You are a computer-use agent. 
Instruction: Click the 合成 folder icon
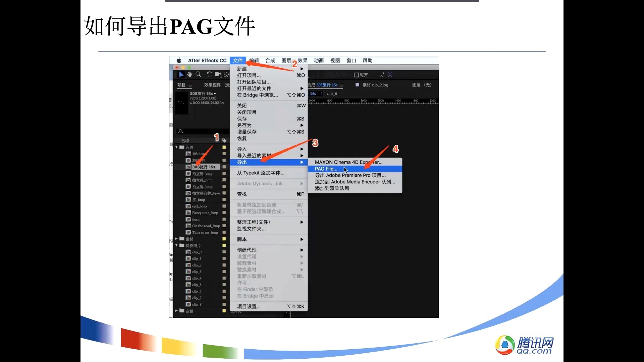pos(182,147)
